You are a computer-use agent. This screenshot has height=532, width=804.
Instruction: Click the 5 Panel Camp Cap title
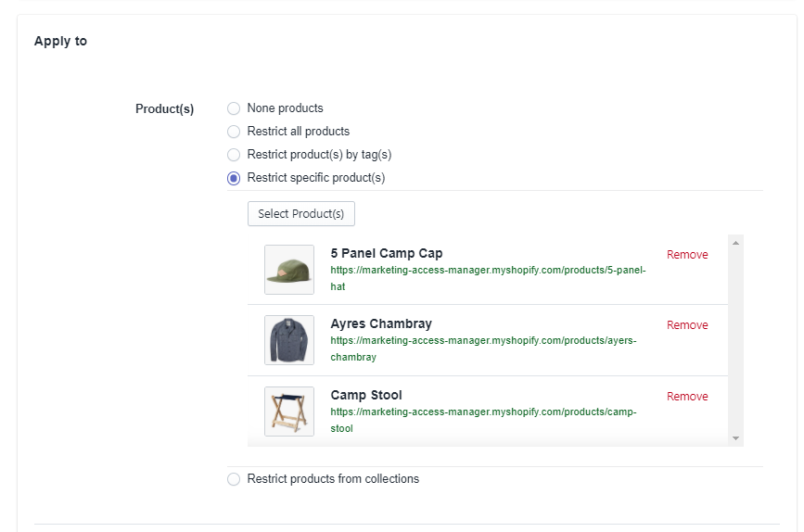pyautogui.click(x=386, y=253)
